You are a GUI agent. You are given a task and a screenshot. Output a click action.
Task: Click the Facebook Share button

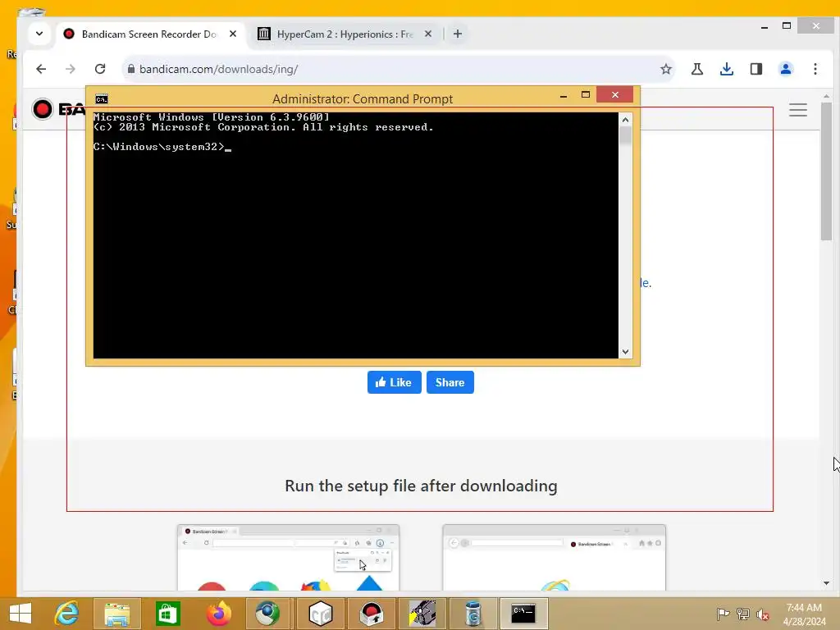[450, 382]
